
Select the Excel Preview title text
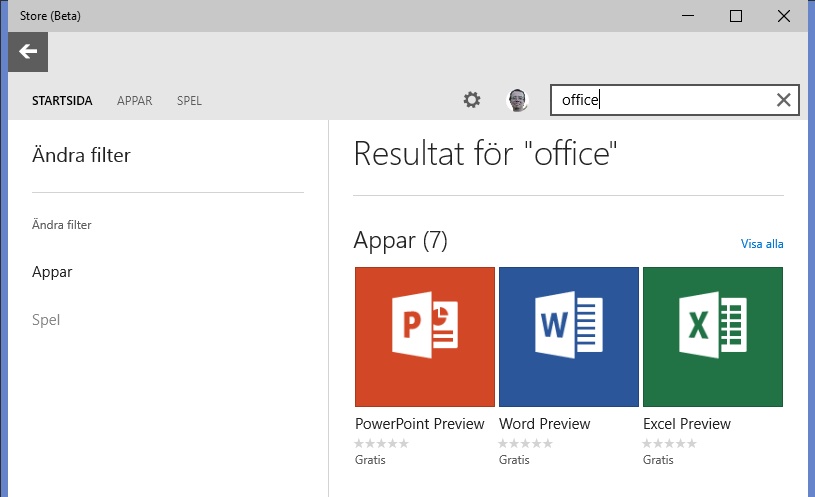(687, 424)
